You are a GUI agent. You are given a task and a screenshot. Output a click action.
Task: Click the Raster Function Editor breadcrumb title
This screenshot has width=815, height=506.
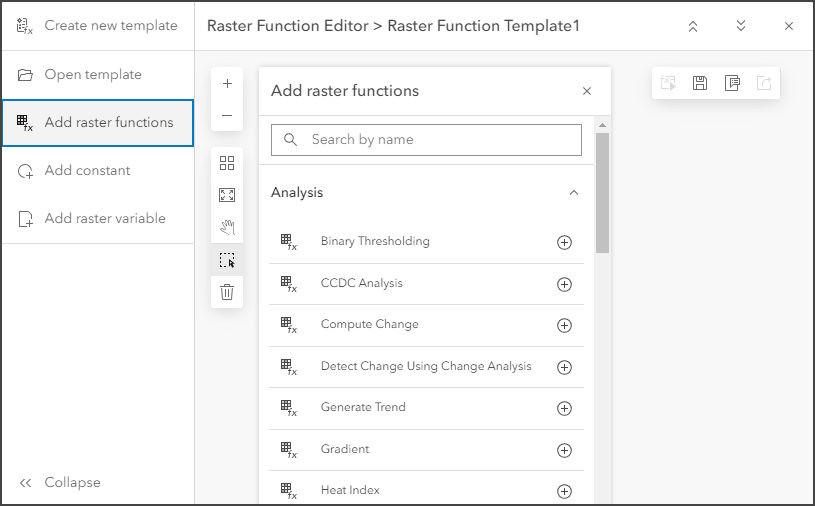coord(393,26)
